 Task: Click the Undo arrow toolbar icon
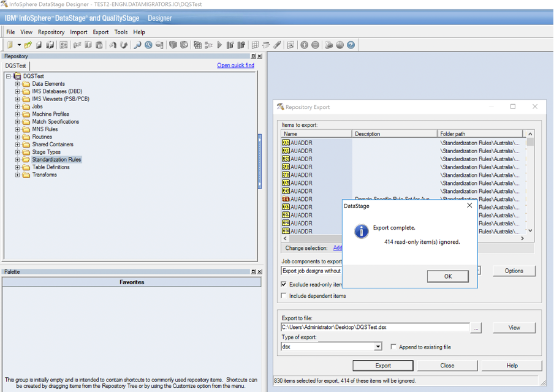(x=113, y=45)
